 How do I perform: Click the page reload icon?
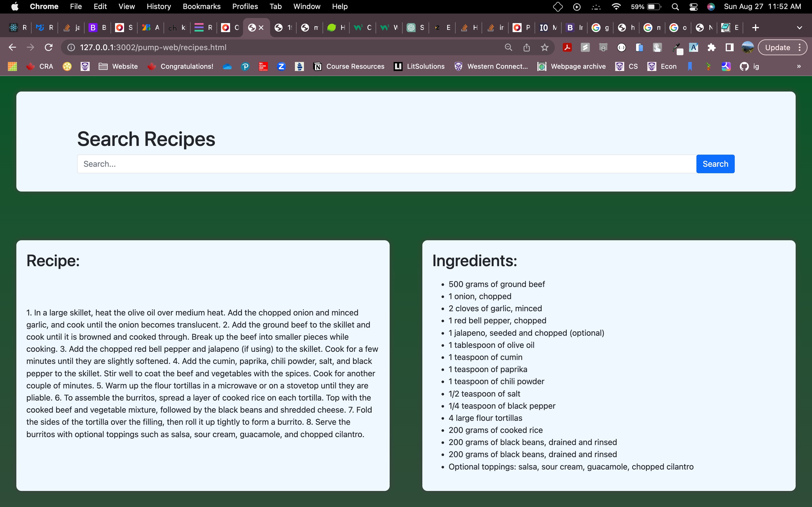pos(49,47)
